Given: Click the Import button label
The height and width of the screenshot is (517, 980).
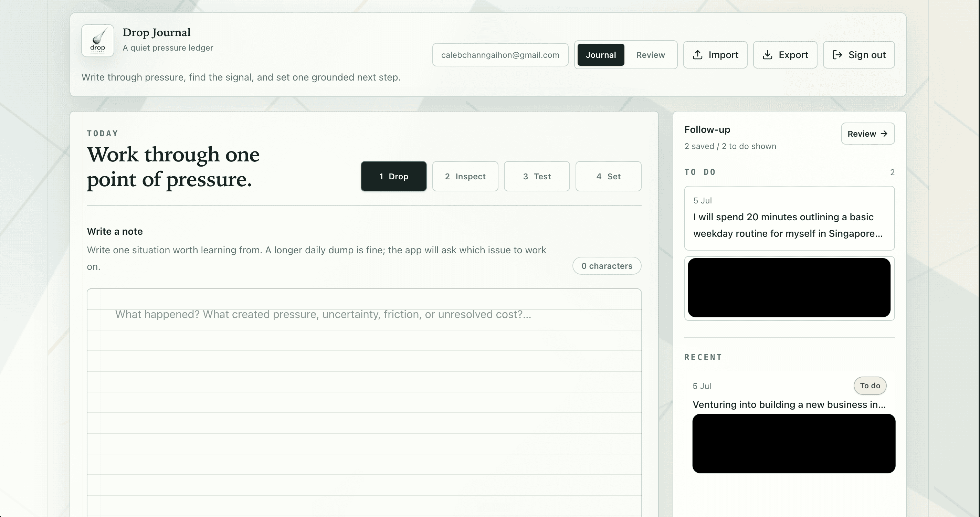Looking at the screenshot, I should pyautogui.click(x=723, y=55).
